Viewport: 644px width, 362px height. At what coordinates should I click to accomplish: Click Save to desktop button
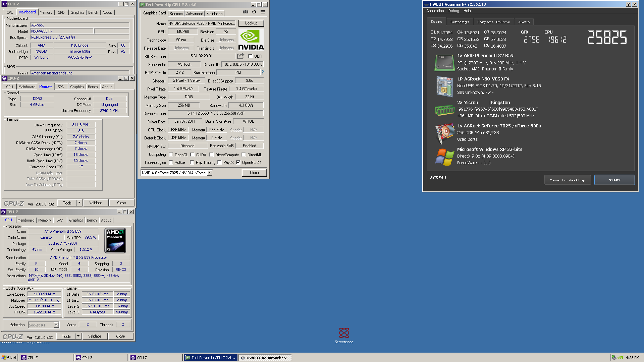point(568,180)
